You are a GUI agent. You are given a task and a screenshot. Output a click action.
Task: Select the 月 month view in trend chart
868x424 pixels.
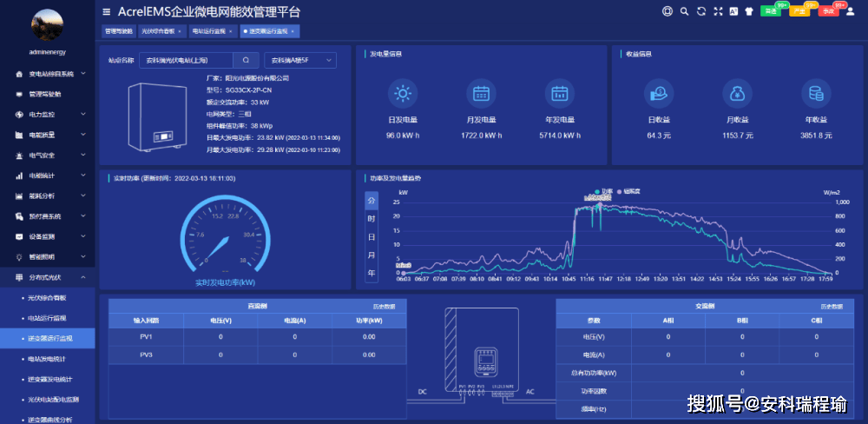(372, 255)
